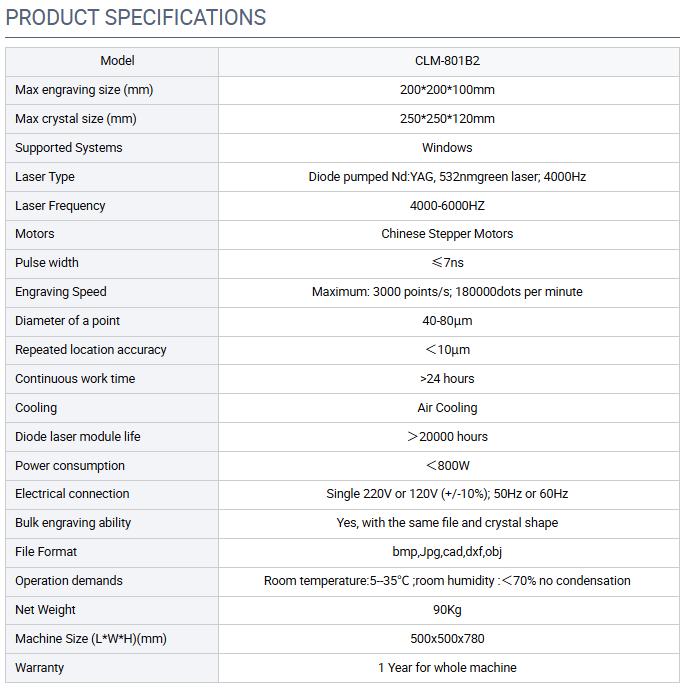Click the Windows value cell
688x698 pixels.
447,148
